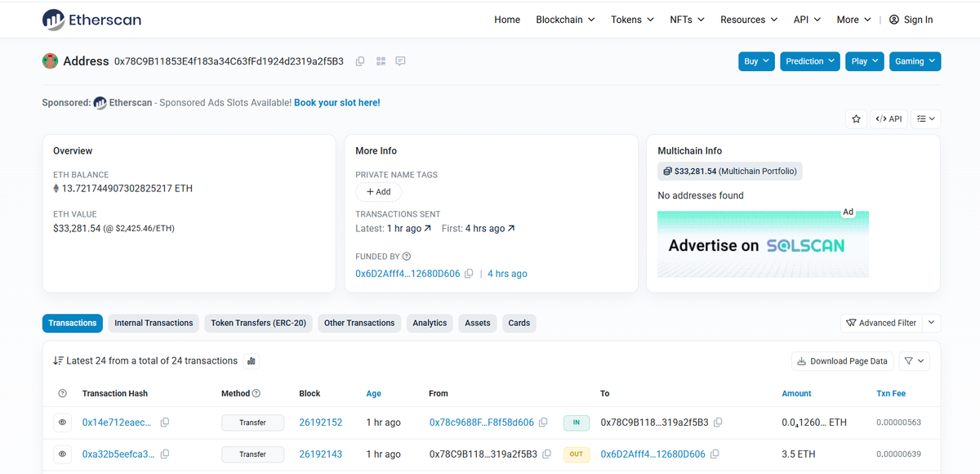Show Funded By help tooltip

(x=407, y=257)
